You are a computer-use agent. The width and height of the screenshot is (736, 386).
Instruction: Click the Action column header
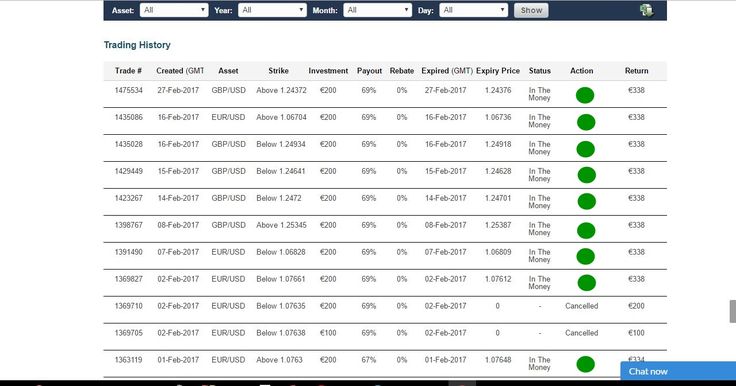[x=582, y=70]
